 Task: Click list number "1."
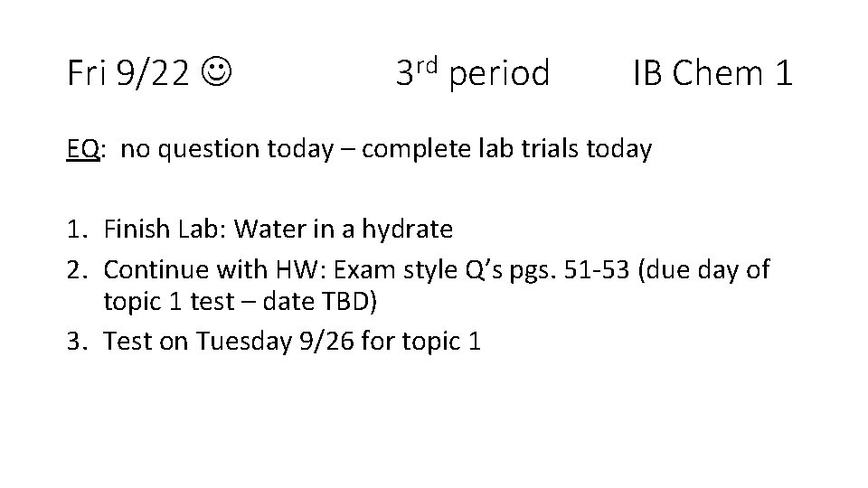77,230
